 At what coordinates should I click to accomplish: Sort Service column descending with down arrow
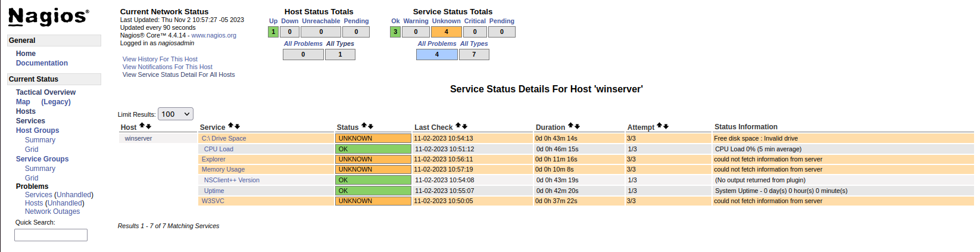click(238, 126)
